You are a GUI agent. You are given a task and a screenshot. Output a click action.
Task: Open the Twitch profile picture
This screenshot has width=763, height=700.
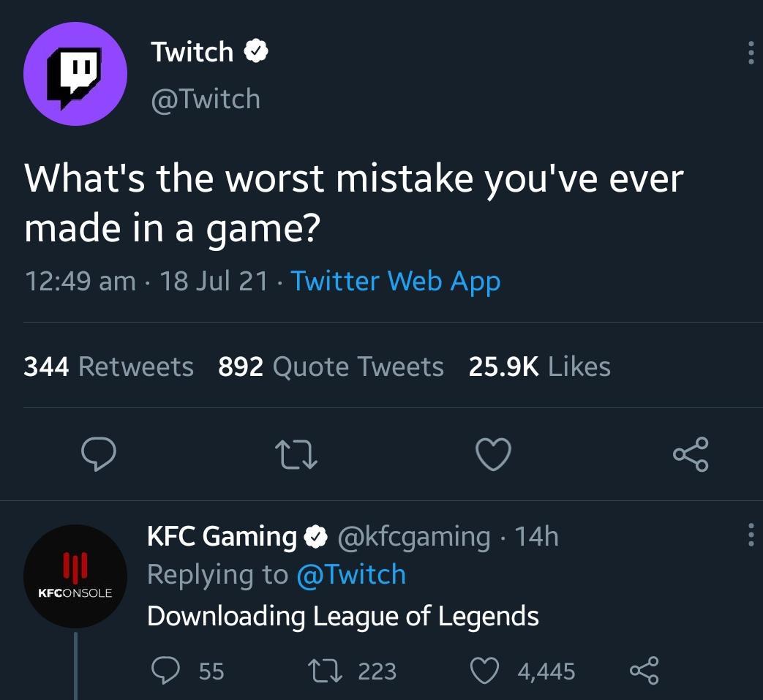pos(75,75)
